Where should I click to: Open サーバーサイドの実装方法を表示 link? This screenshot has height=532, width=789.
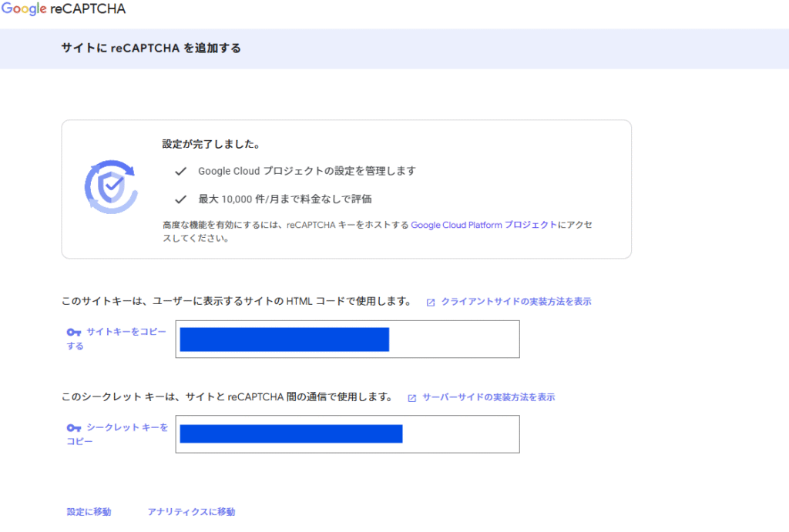click(489, 397)
